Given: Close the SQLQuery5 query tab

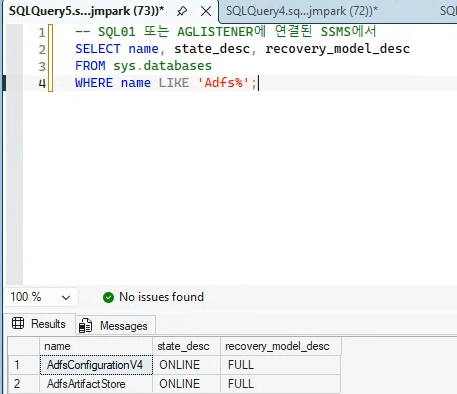Looking at the screenshot, I should [x=206, y=11].
